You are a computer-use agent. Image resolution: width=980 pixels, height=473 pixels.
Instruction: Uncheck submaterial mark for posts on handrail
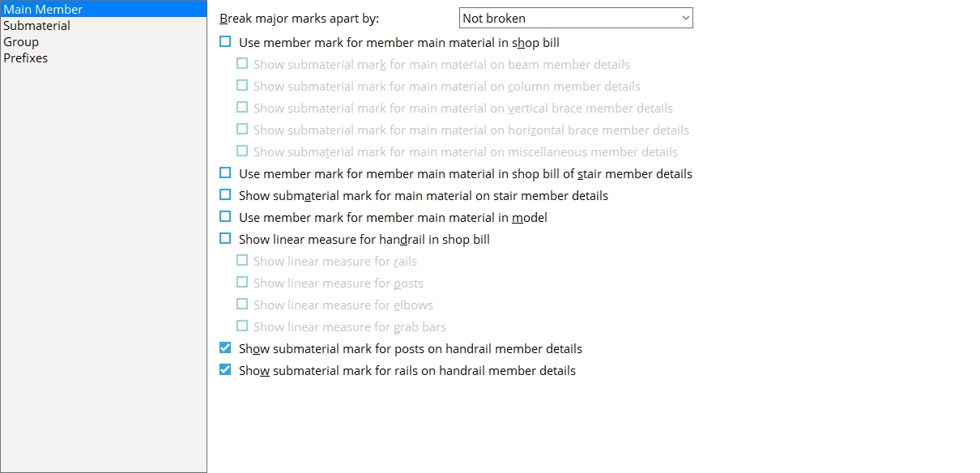coord(225,348)
